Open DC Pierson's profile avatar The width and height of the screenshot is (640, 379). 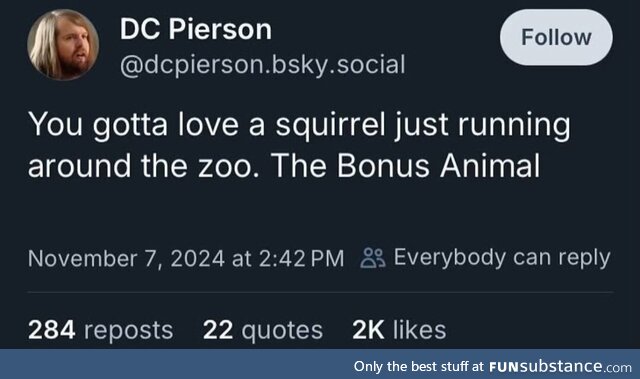[63, 44]
